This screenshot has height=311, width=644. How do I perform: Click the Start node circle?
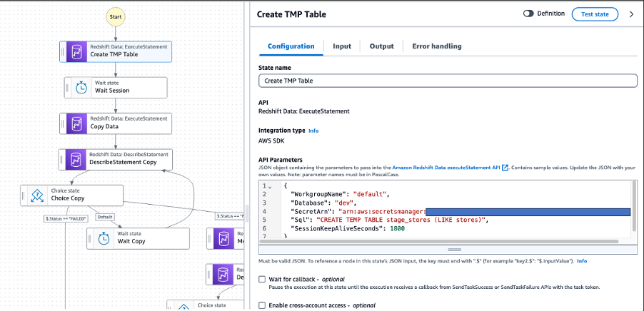(x=116, y=17)
